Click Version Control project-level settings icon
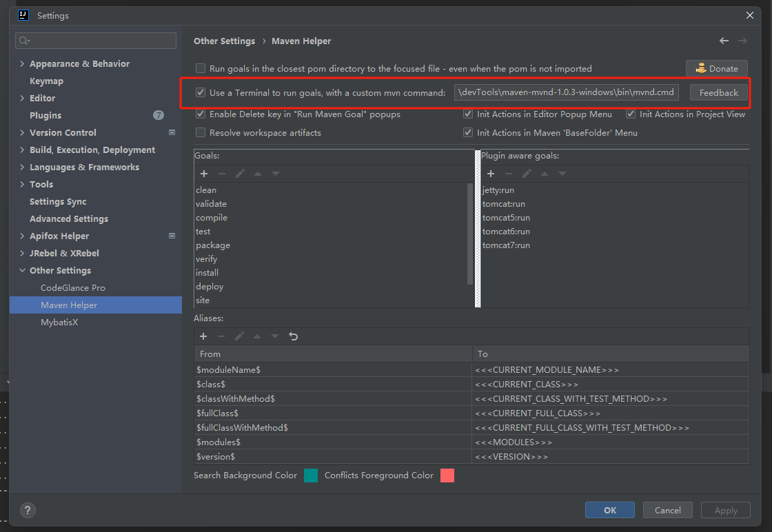The image size is (772, 532). [x=172, y=132]
